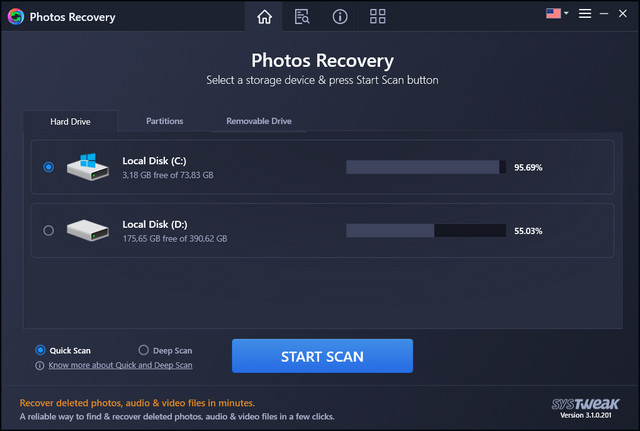Viewport: 640px width, 431px height.
Task: Open Know more about Quick and Deep Scan
Action: pyautogui.click(x=120, y=365)
